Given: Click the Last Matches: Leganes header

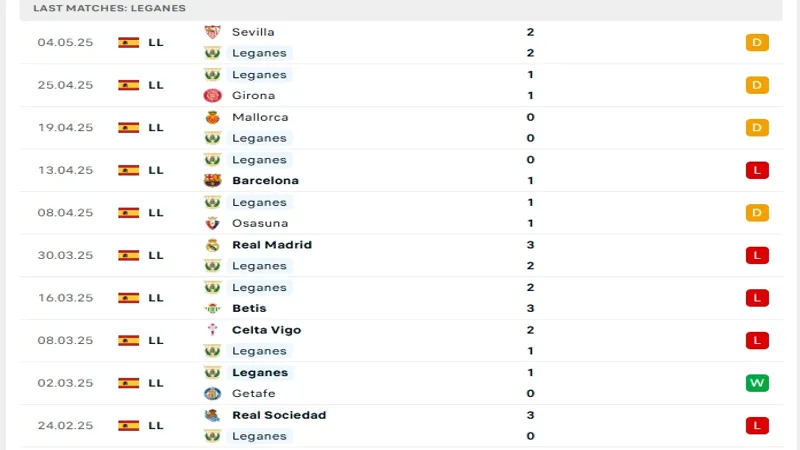Looking at the screenshot, I should (x=96, y=8).
